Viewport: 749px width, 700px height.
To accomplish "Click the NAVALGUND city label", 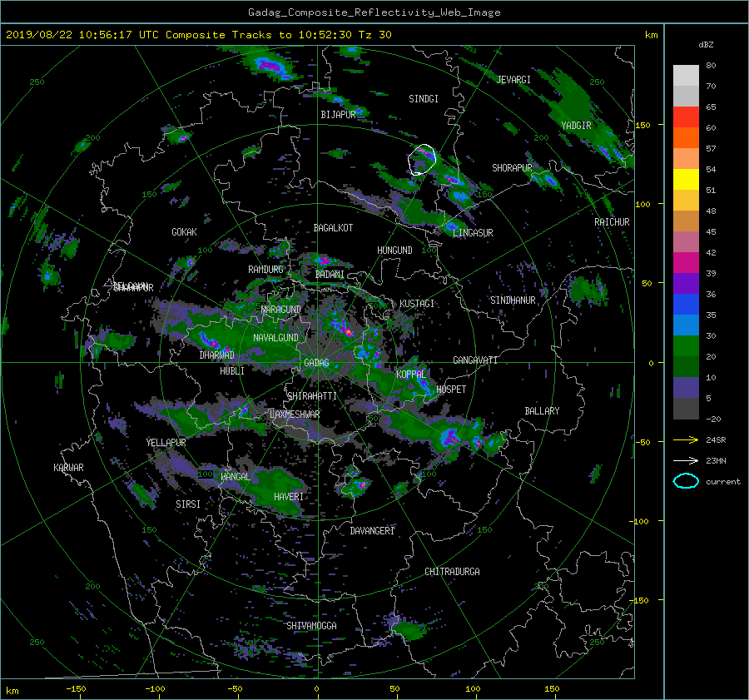I will click(275, 338).
